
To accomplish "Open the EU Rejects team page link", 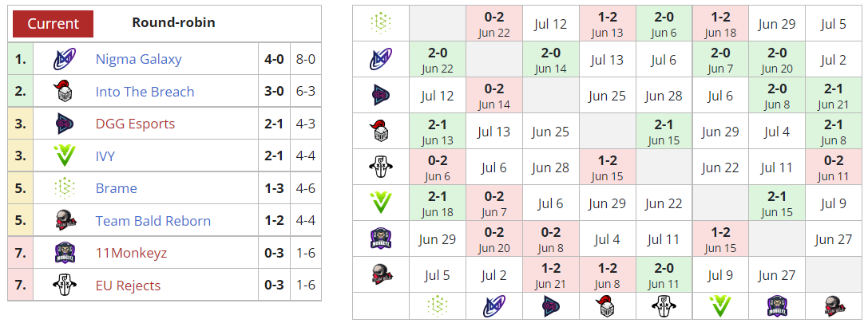I will [x=128, y=286].
